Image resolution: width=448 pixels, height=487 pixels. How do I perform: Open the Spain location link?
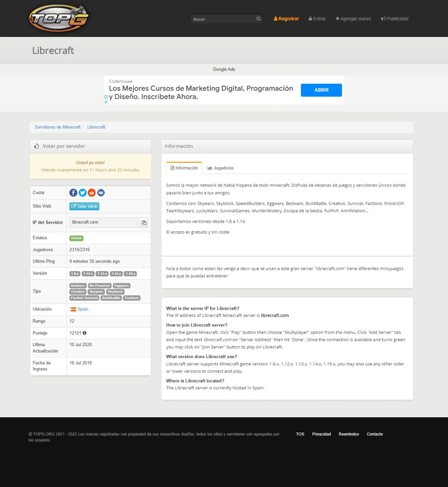click(83, 309)
